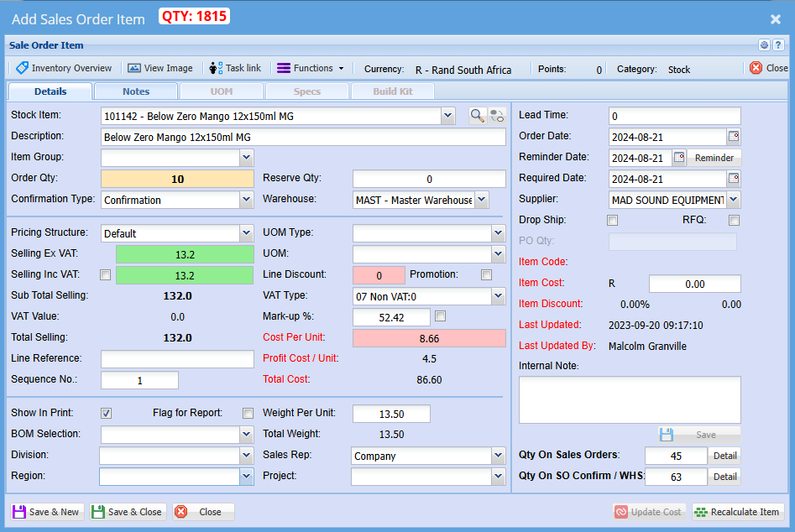Expand the Functions menu dropdown
The width and height of the screenshot is (795, 532).
coord(311,68)
